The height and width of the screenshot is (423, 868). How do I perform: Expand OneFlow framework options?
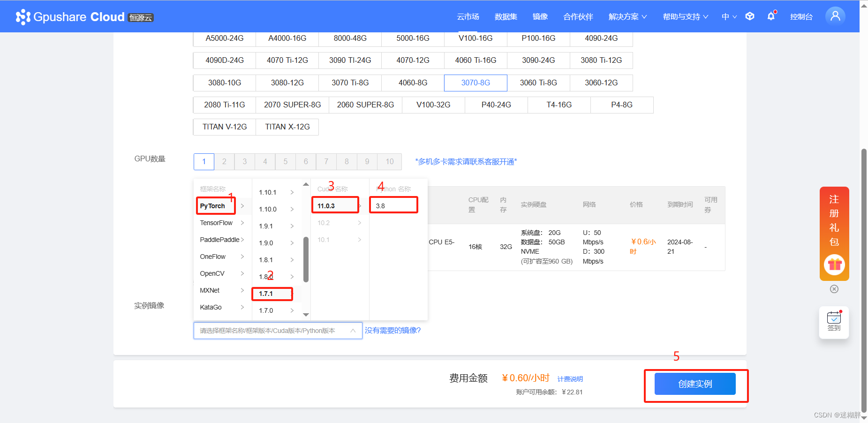[222, 257]
